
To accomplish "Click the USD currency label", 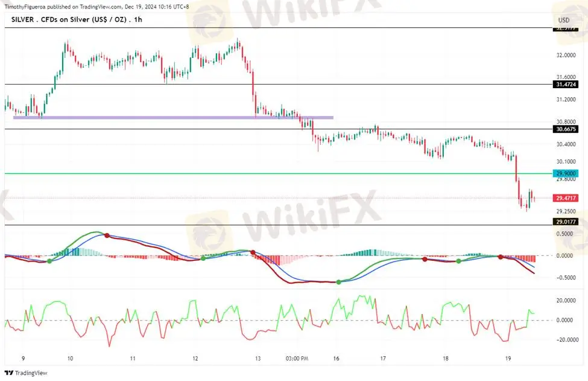I will coord(564,21).
